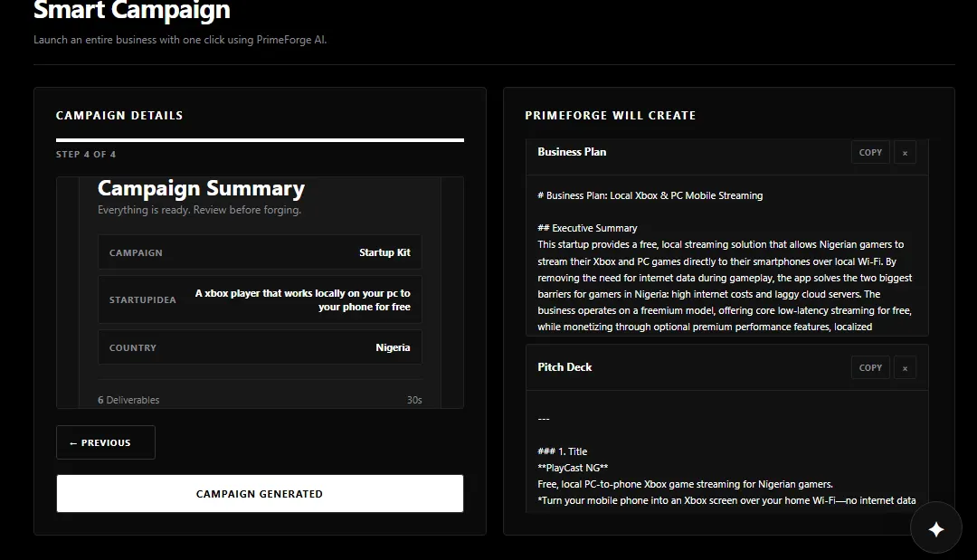Viewport: 977px width, 560px height.
Task: Go back with the Previous button
Action: (x=106, y=442)
